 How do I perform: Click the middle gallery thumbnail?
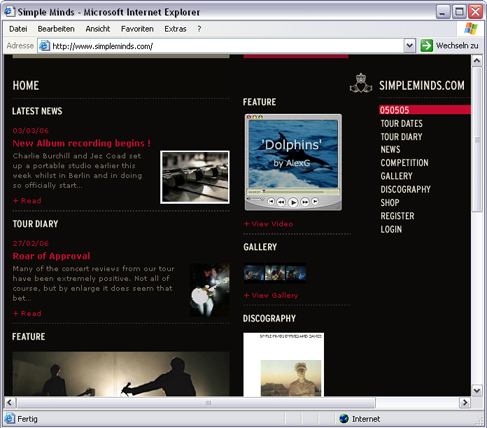click(275, 273)
